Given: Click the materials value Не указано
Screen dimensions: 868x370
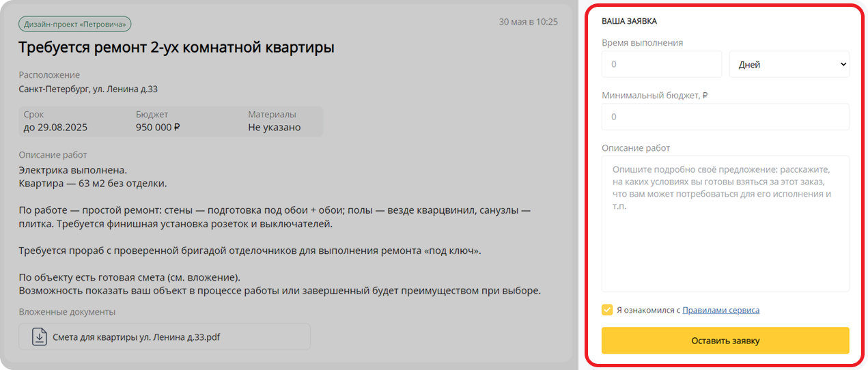Looking at the screenshot, I should pyautogui.click(x=274, y=127).
